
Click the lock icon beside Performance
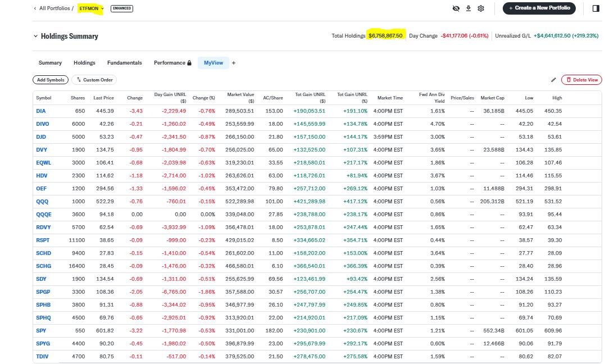pos(189,63)
